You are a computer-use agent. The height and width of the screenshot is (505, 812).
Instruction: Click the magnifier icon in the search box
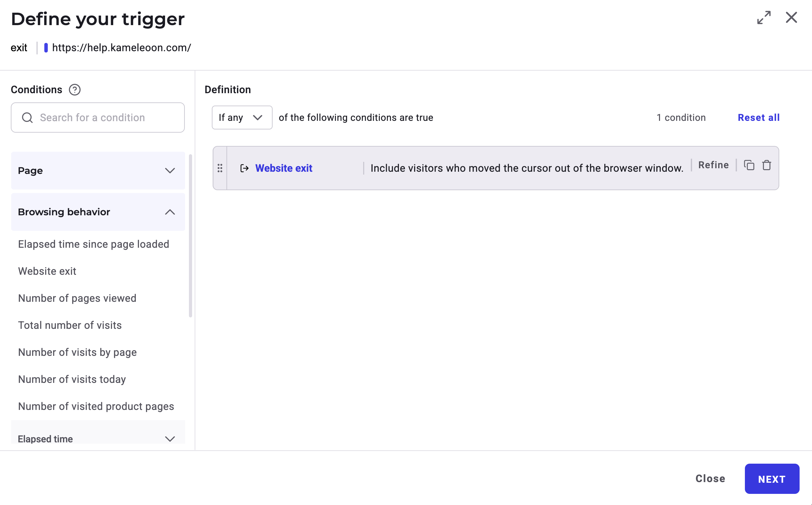point(27,118)
